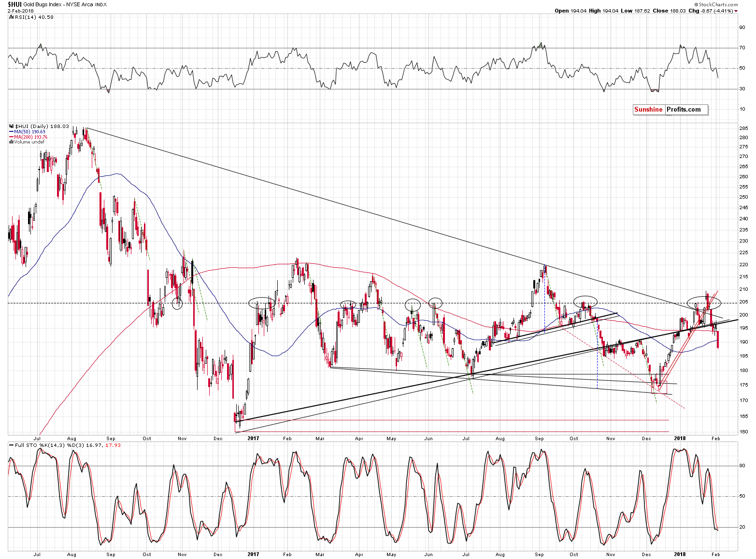Click the 2017 label under the price panel
The width and height of the screenshot is (756, 559).
click(253, 439)
